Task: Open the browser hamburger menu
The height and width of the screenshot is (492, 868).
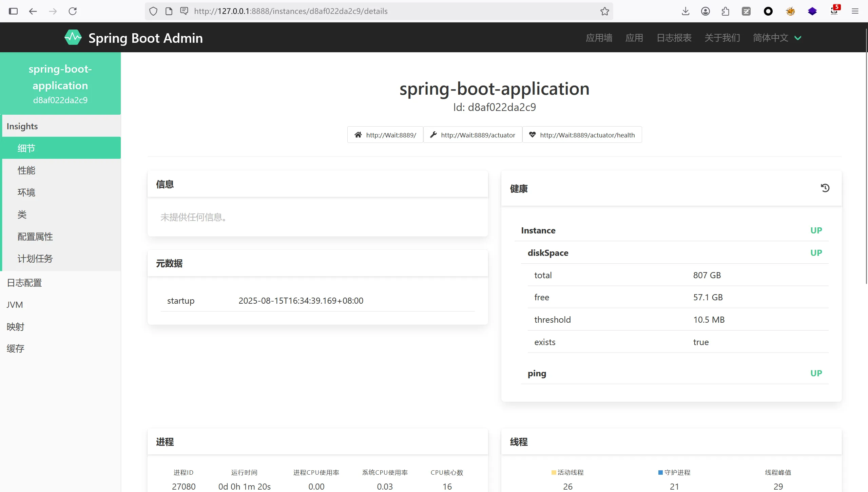Action: (855, 11)
